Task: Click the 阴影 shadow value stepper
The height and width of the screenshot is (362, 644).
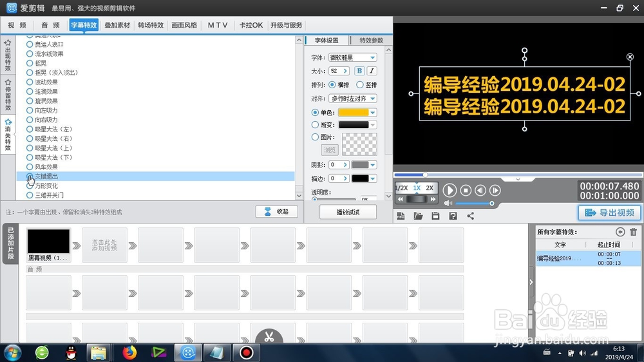Action: pyautogui.click(x=345, y=165)
